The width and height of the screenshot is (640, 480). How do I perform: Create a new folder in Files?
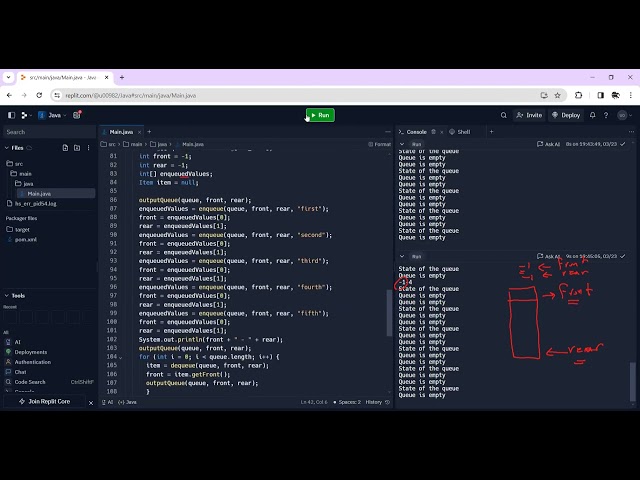pos(77,148)
